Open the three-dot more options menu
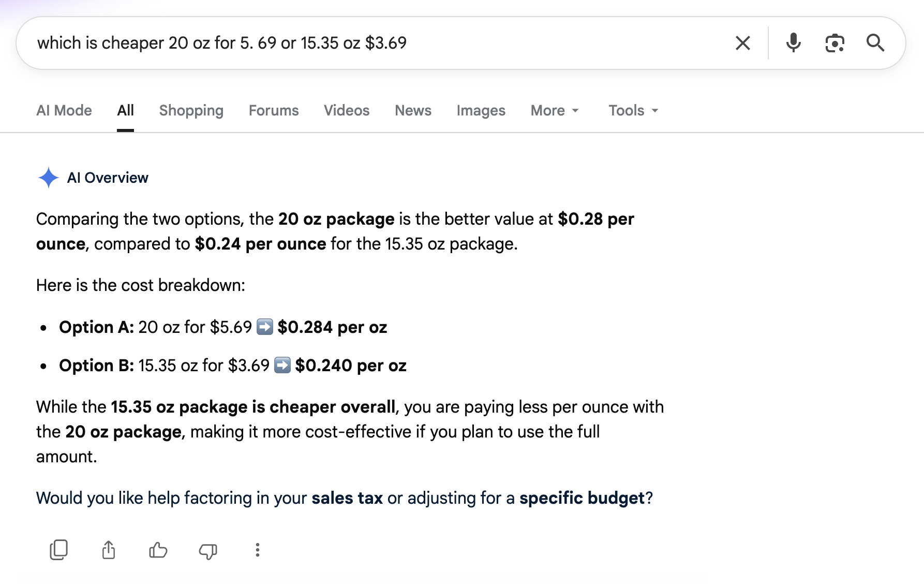Viewport: 924px width, 584px height. pos(257,550)
